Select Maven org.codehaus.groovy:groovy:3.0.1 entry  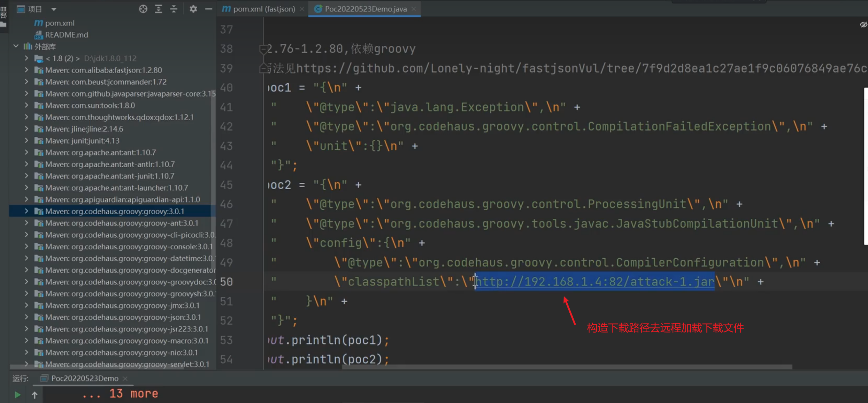pyautogui.click(x=114, y=211)
